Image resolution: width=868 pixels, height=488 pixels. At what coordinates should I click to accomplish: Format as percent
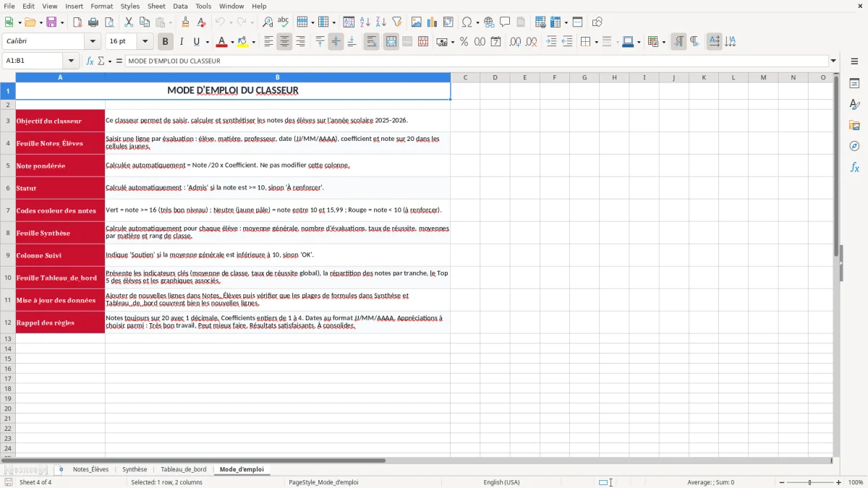[x=464, y=42]
